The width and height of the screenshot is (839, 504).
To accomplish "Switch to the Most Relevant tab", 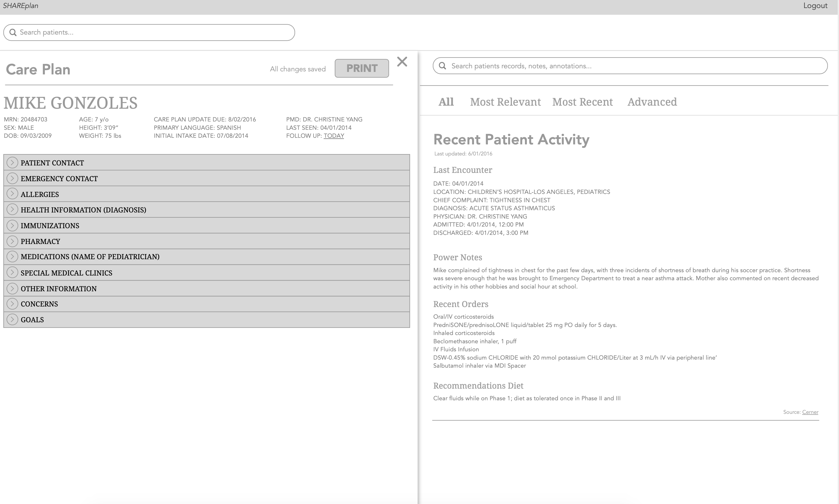I will (505, 102).
